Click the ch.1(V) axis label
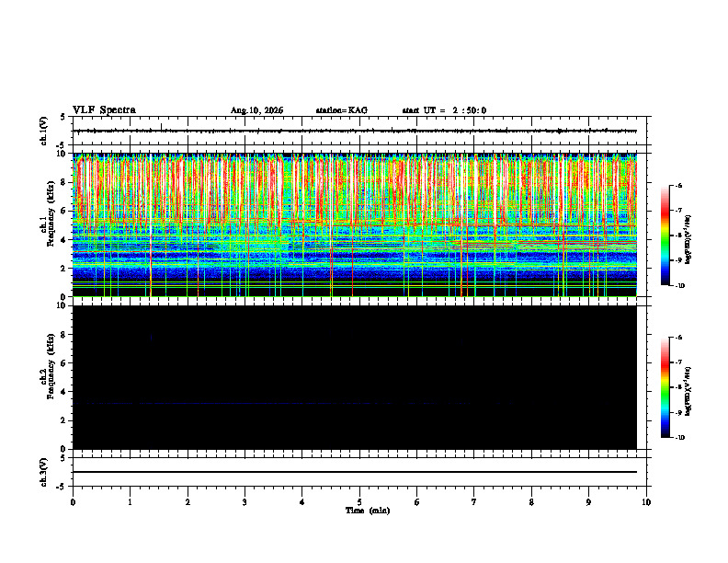Image resolution: width=728 pixels, height=563 pixels. pos(44,131)
